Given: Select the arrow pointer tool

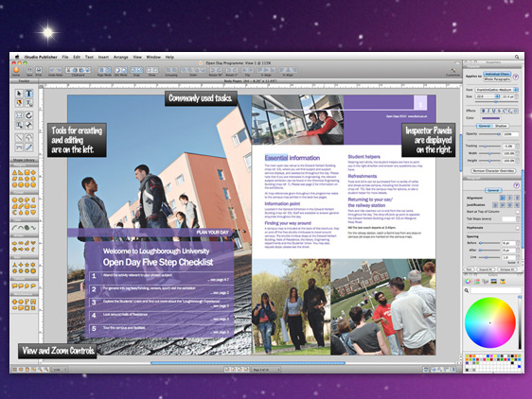Looking at the screenshot, I should [19, 94].
